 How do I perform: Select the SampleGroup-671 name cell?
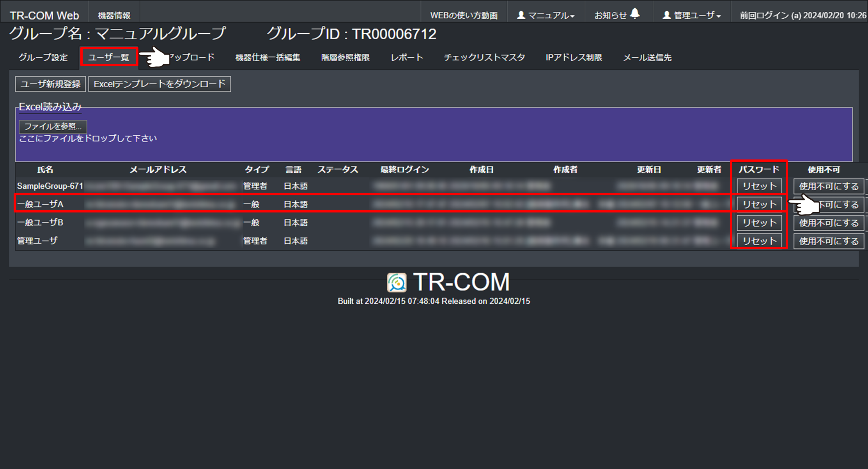pyautogui.click(x=50, y=186)
